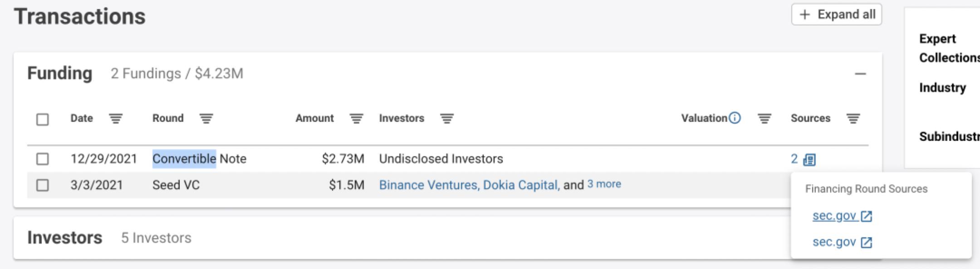The width and height of the screenshot is (980, 269).
Task: Click the Investors column filter icon
Action: [446, 119]
